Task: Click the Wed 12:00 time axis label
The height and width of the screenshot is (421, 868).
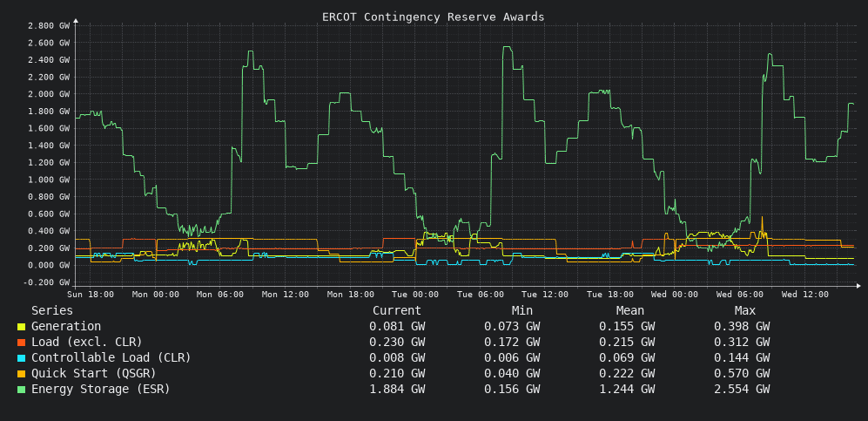Action: coord(805,295)
